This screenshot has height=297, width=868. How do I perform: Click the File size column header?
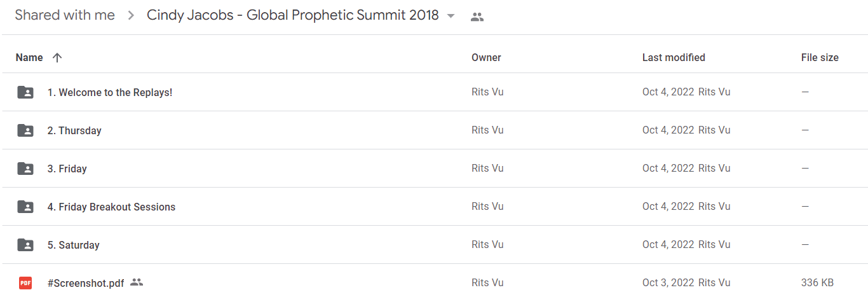820,57
